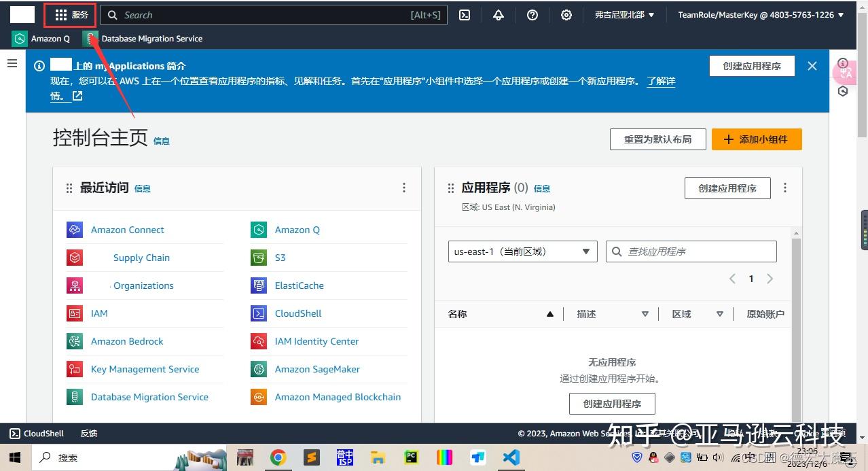Click 创建应用程序 button in blue banner

point(752,66)
